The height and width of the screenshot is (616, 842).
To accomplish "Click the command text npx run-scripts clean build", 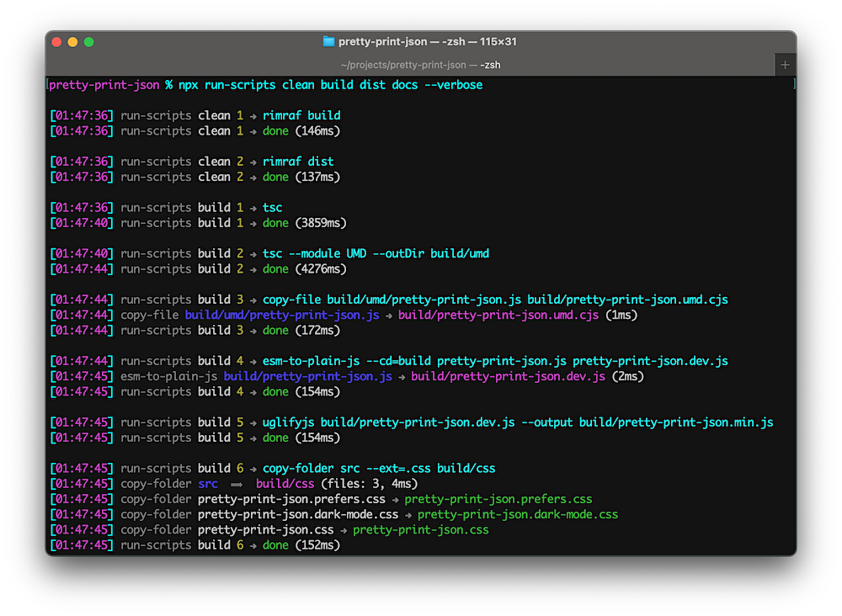I will [266, 85].
